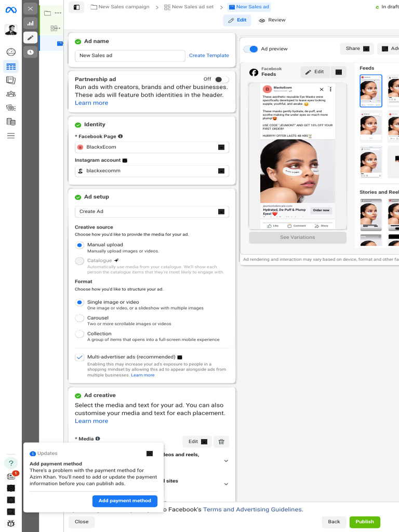Select Manual upload radio button
The width and height of the screenshot is (399, 532).
click(79, 245)
